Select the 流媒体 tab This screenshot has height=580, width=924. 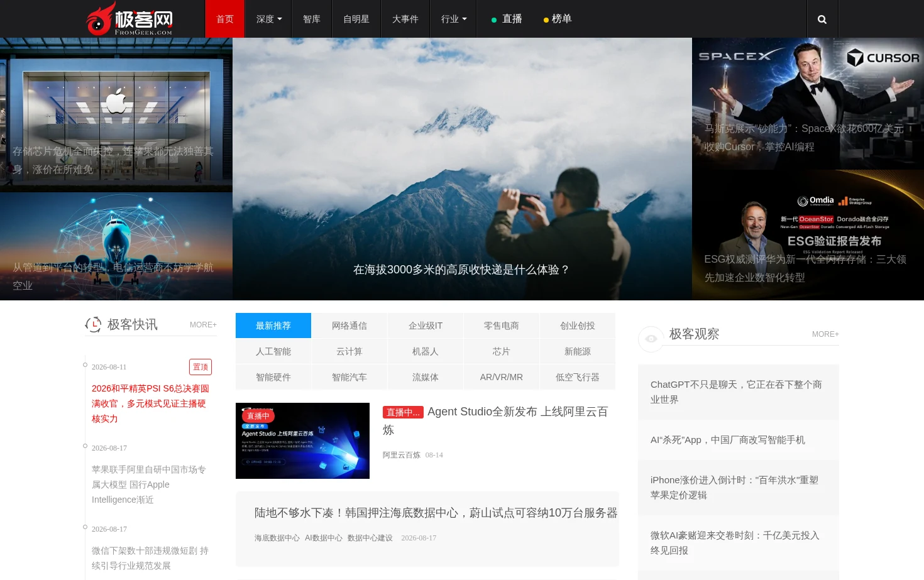[426, 377]
